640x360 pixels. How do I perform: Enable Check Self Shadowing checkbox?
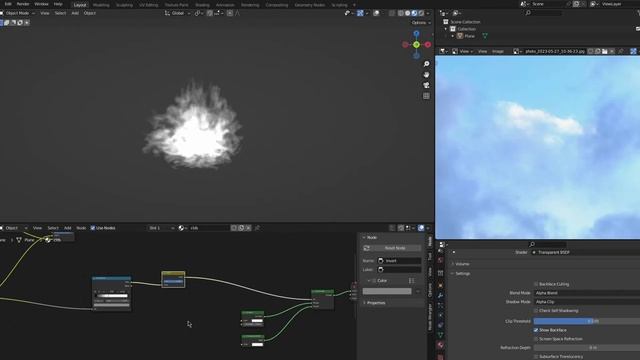(x=536, y=311)
